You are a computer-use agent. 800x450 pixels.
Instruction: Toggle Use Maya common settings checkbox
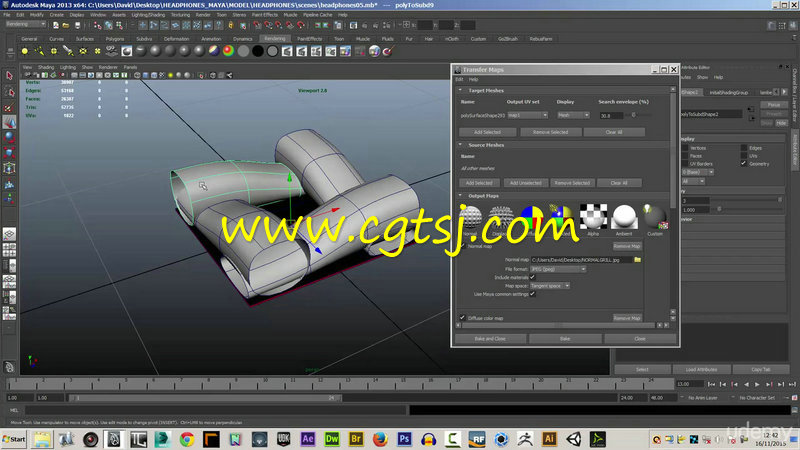click(x=533, y=294)
